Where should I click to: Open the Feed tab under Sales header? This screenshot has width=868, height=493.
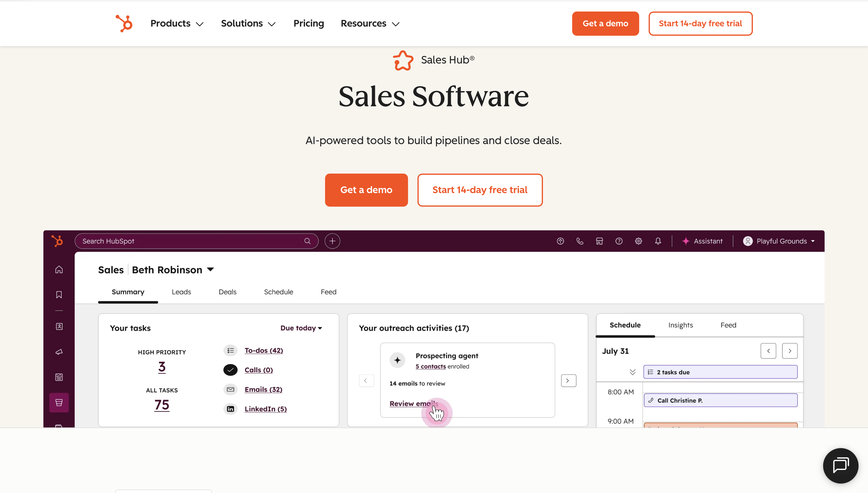coord(328,292)
